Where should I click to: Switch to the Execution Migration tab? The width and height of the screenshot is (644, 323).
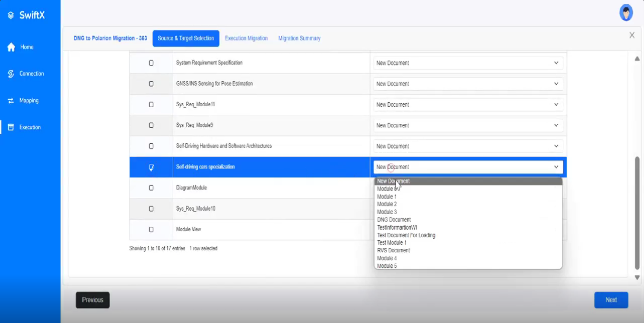[246, 38]
